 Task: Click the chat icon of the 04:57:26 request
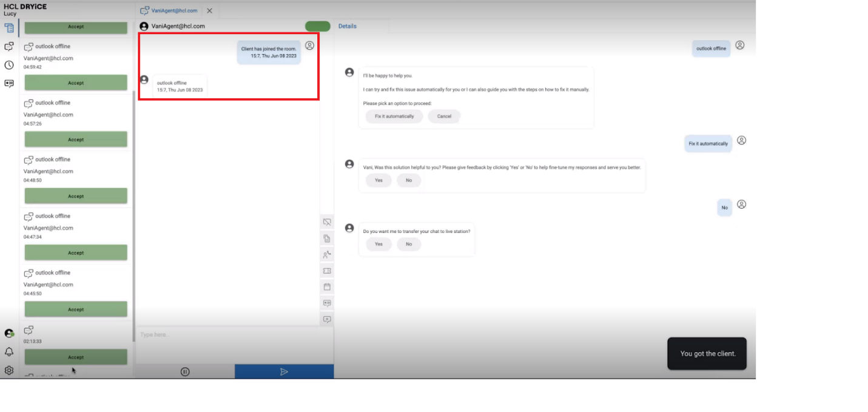(29, 103)
